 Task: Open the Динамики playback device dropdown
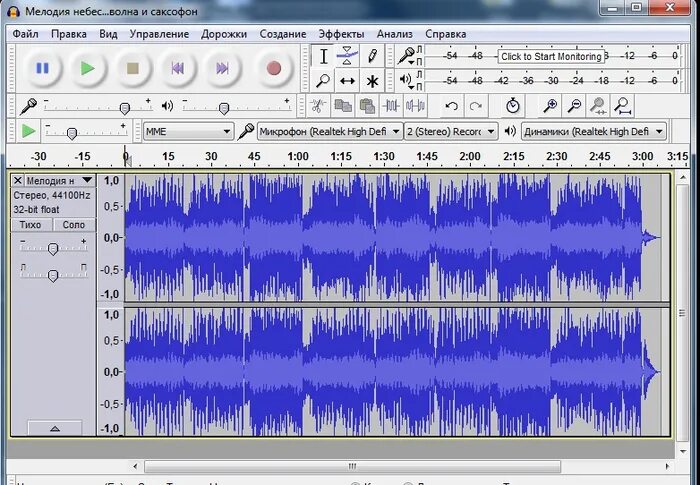594,132
